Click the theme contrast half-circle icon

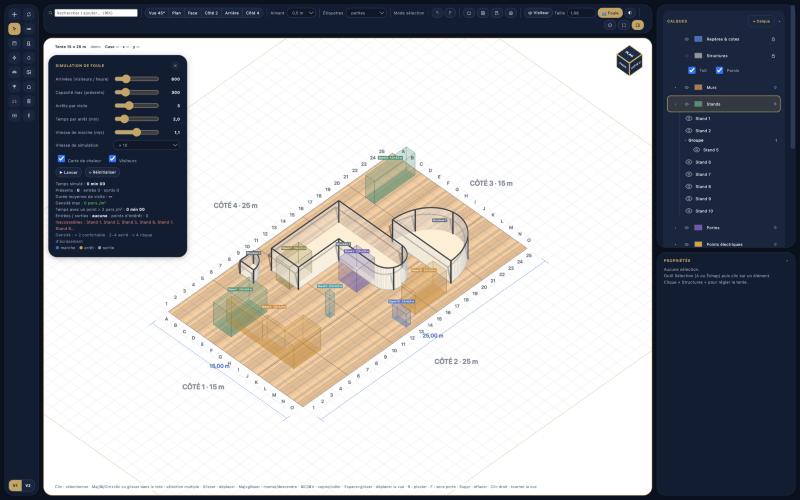pyautogui.click(x=630, y=13)
